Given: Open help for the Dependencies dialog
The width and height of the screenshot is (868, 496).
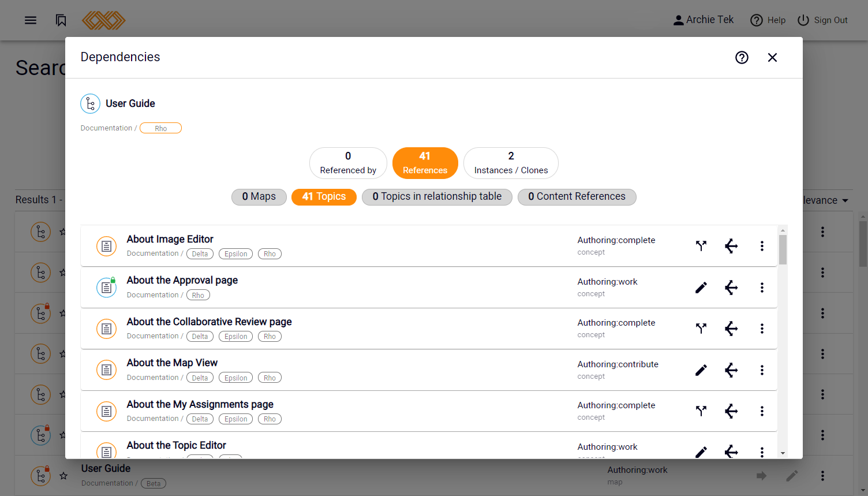Looking at the screenshot, I should tap(742, 57).
